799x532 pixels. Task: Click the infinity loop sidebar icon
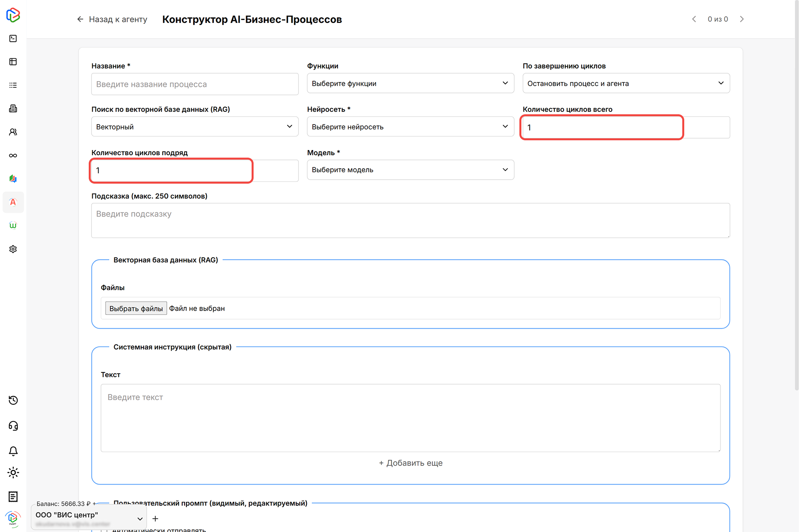tap(13, 155)
